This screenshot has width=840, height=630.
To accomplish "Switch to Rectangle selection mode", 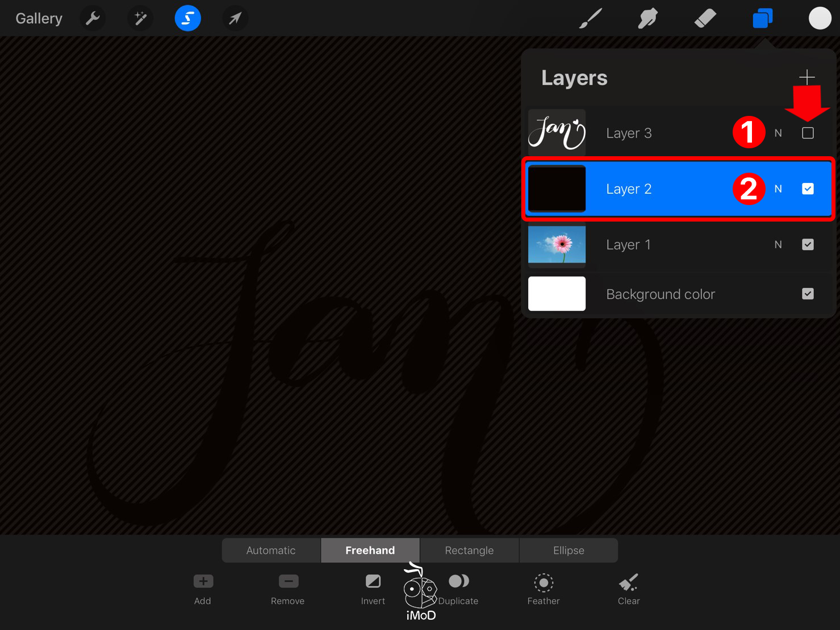I will pyautogui.click(x=469, y=550).
